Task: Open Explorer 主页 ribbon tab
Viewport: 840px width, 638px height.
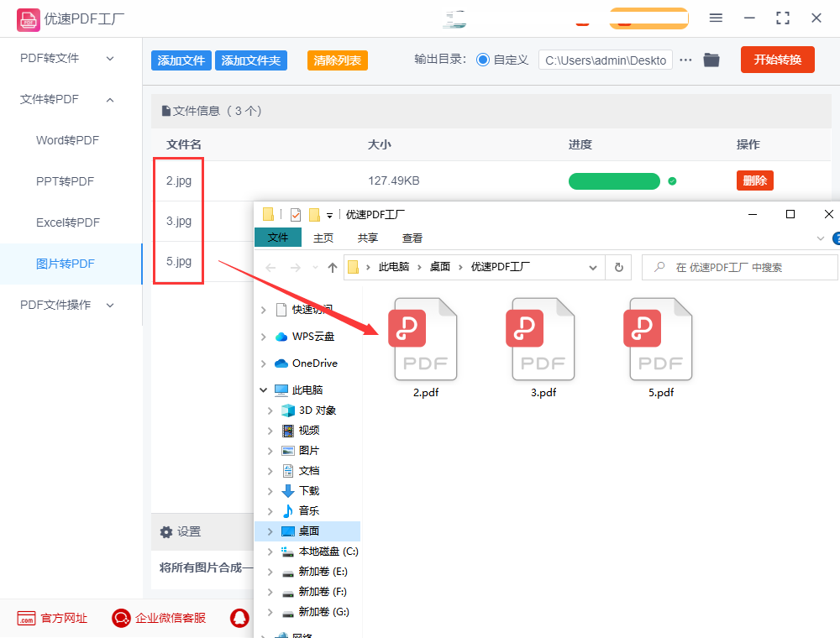Action: coord(323,238)
